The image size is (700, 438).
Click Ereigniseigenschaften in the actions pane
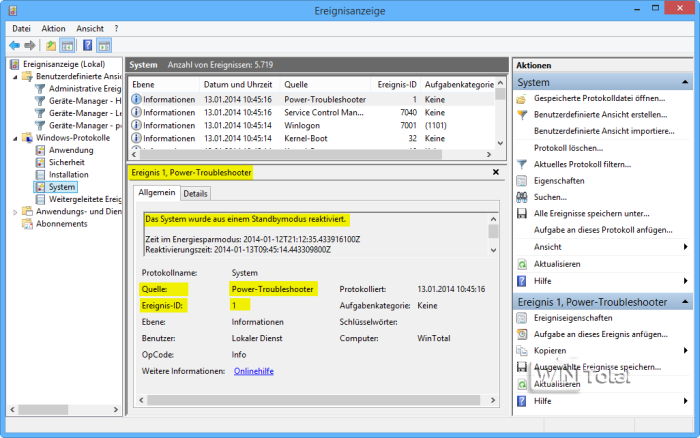573,318
